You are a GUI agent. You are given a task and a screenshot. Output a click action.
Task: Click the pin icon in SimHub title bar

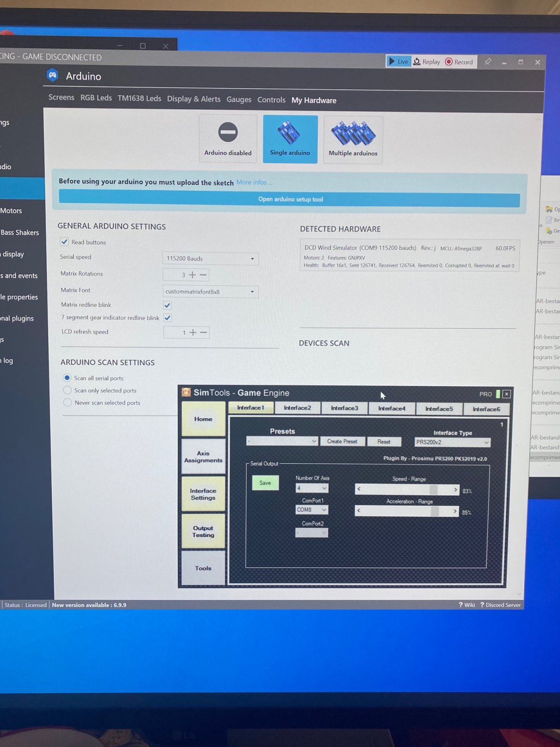(x=488, y=62)
